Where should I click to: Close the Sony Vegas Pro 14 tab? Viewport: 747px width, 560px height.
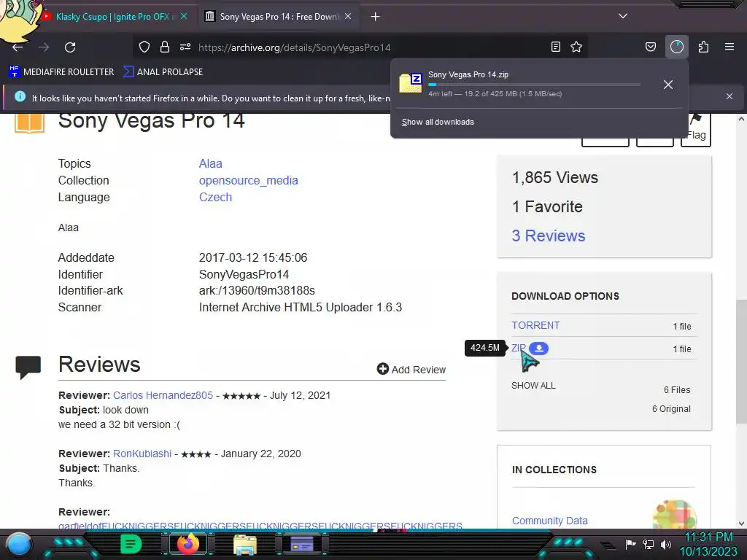coord(348,17)
